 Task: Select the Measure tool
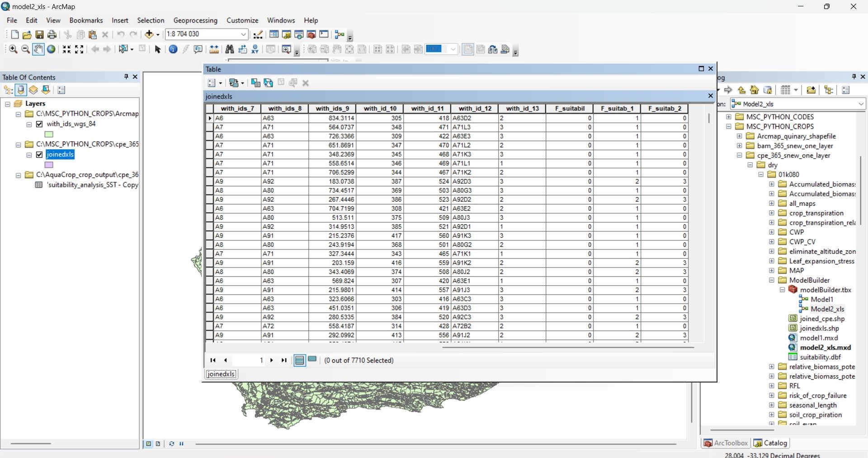[x=215, y=49]
